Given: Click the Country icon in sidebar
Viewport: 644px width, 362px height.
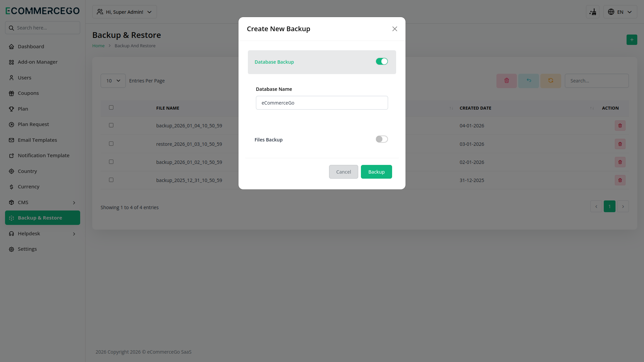Looking at the screenshot, I should 11,171.
